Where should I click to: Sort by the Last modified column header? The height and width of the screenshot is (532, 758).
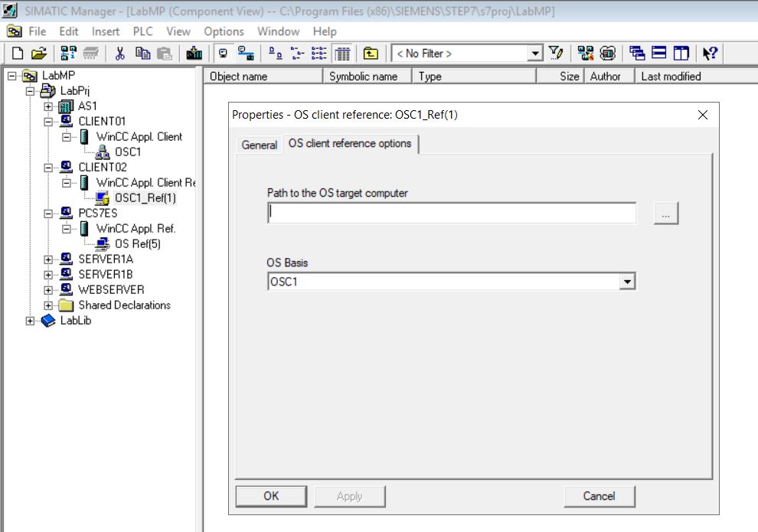(x=696, y=77)
